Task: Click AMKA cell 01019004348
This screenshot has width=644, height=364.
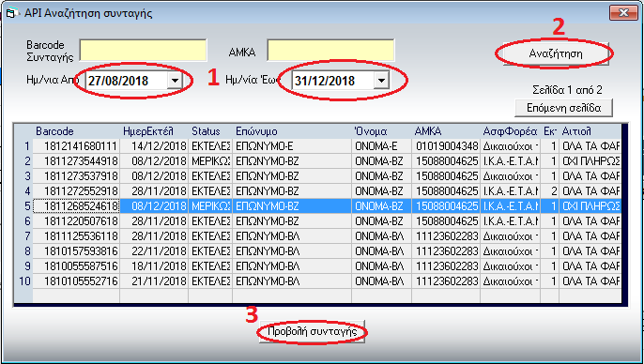Action: [446, 146]
